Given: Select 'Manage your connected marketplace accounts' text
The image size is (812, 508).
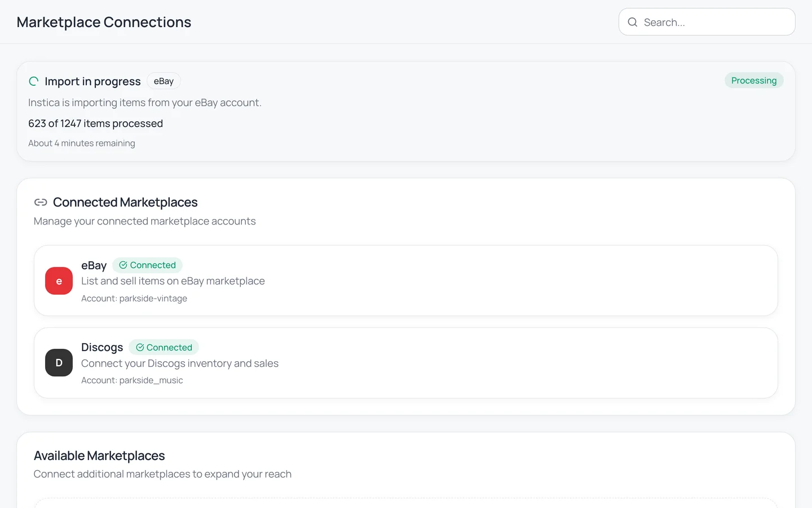Looking at the screenshot, I should (145, 221).
